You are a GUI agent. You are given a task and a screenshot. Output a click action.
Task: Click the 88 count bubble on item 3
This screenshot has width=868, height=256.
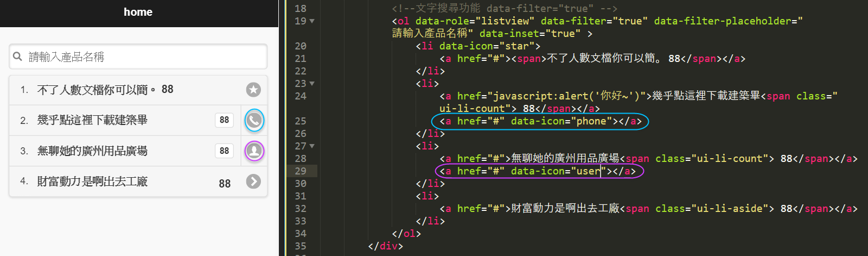pos(224,151)
